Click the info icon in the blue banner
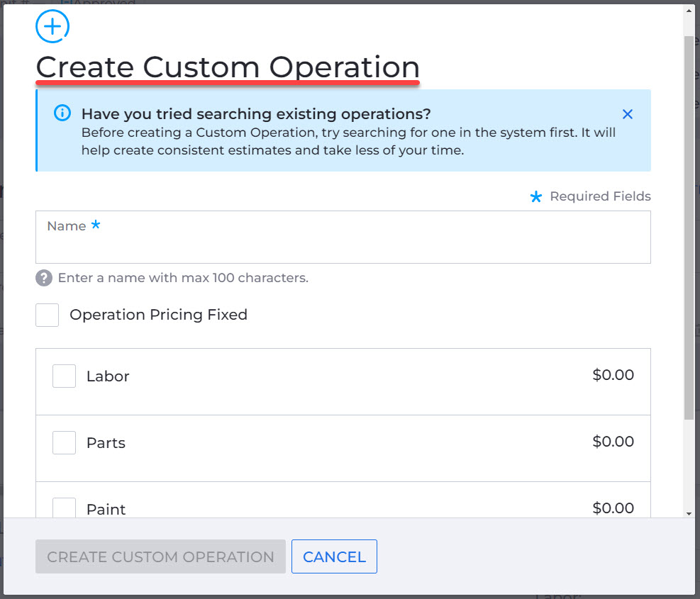Screen dimensions: 700x599 (62, 113)
